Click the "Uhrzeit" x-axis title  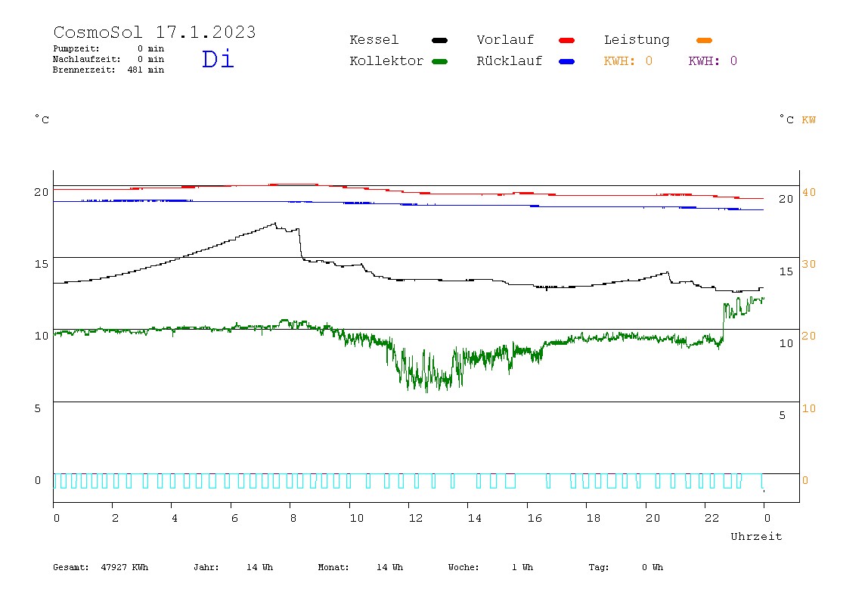coord(756,536)
